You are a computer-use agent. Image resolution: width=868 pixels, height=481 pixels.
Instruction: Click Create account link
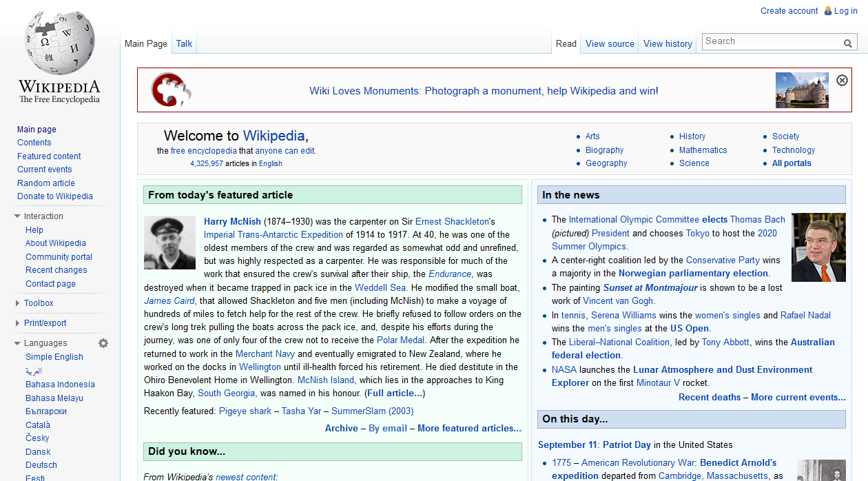789,10
